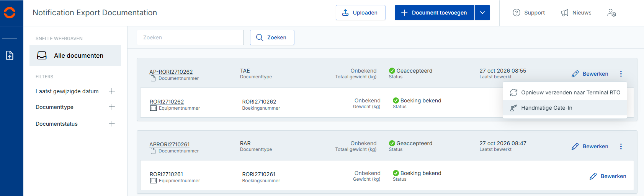Image resolution: width=644 pixels, height=196 pixels.
Task: Click document icon under APRORI2710261
Action: click(153, 151)
